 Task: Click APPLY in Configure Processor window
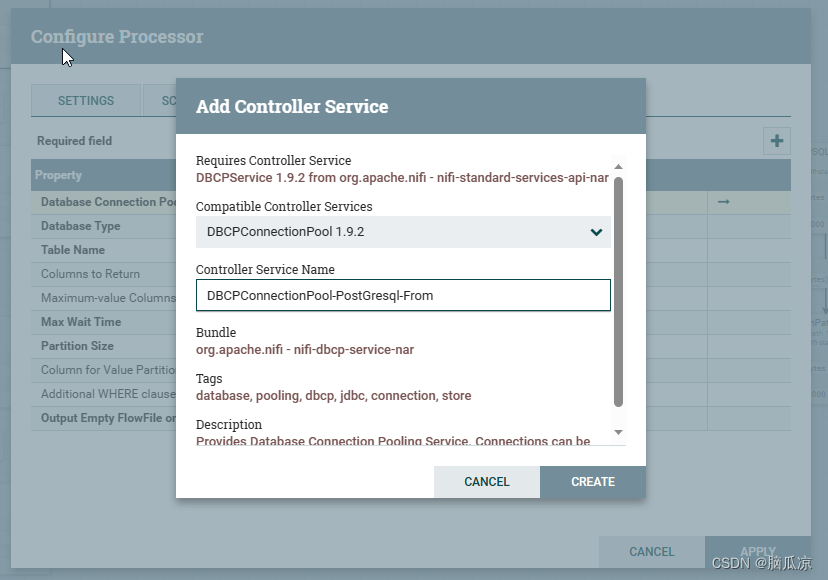point(758,552)
